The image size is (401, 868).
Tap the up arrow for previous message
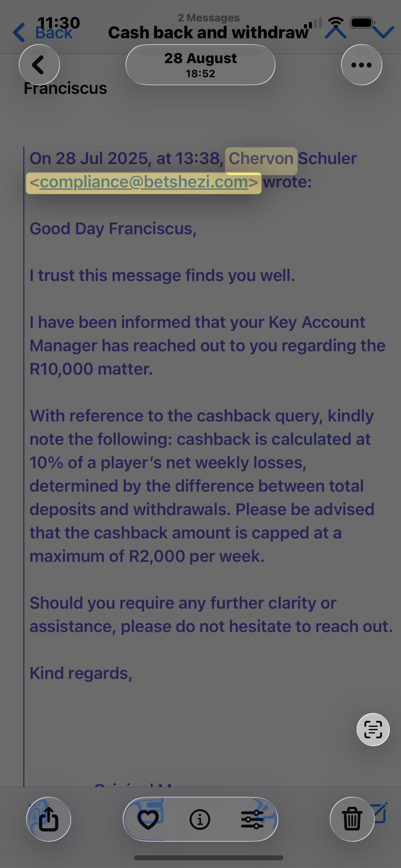point(335,32)
